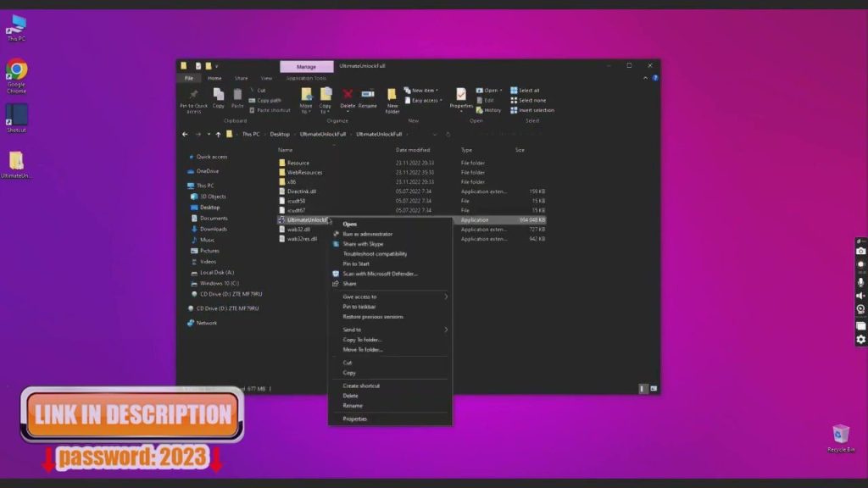Create a New folder via ribbon icon

tap(392, 100)
